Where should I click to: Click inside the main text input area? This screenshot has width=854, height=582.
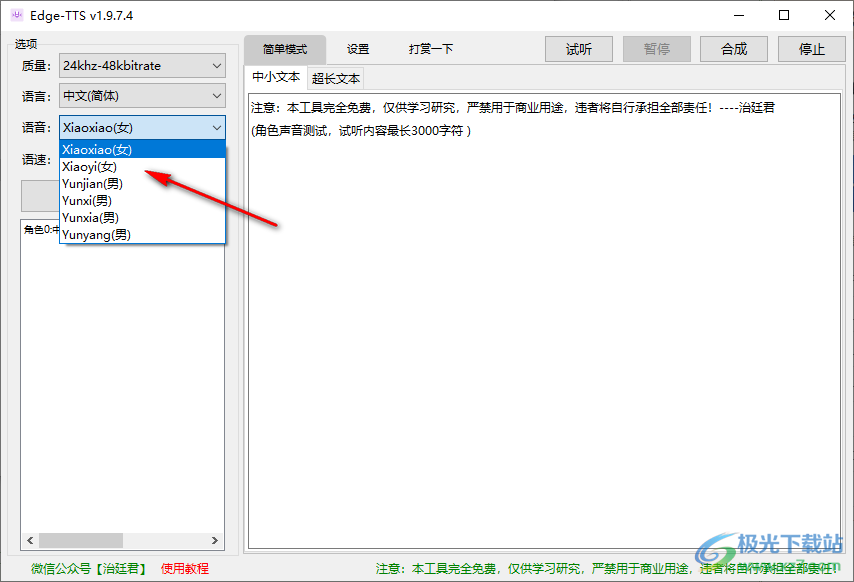click(x=544, y=321)
